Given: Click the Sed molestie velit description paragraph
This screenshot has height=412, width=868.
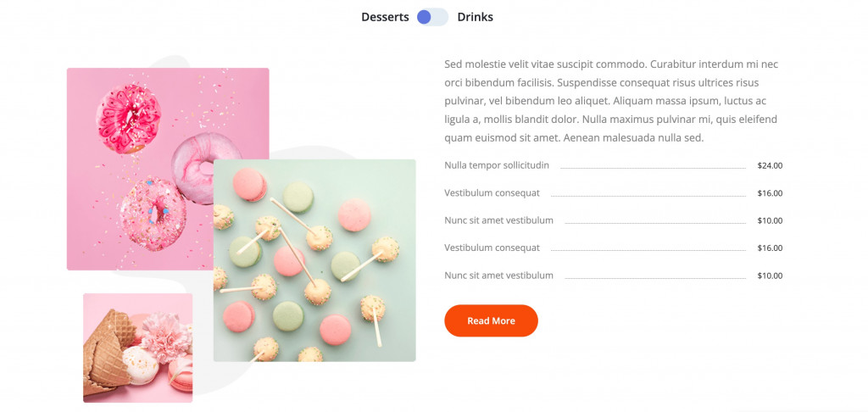Looking at the screenshot, I should tap(611, 101).
